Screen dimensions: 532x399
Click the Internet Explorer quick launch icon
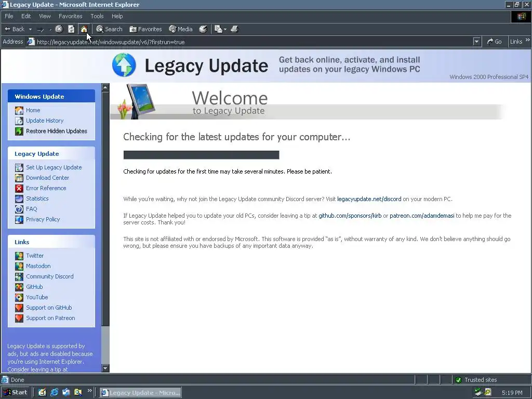pos(54,392)
